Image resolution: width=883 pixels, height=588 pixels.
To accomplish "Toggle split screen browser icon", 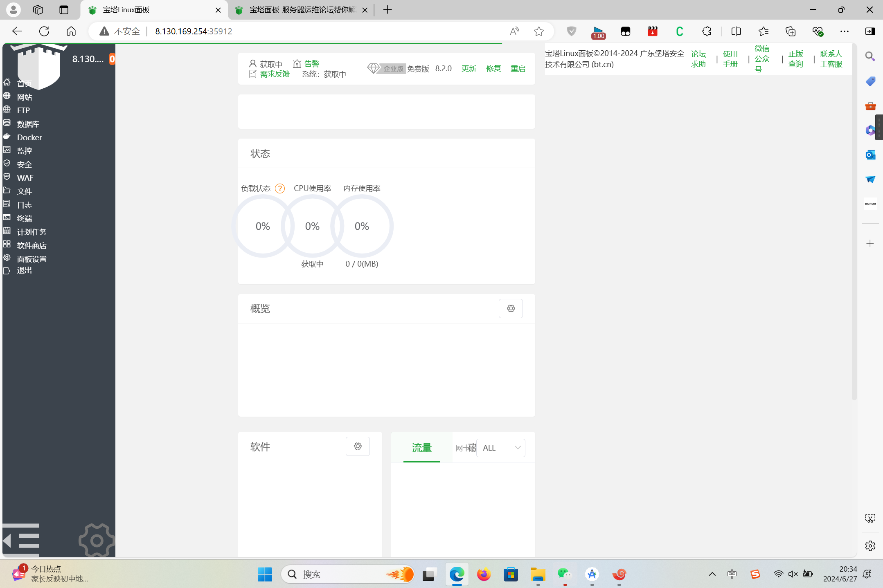I will coord(736,31).
